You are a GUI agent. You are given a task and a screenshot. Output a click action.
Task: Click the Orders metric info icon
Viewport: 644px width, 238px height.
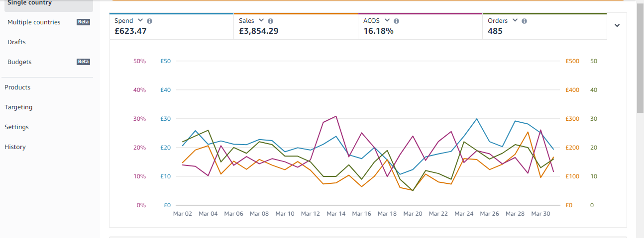pos(524,21)
